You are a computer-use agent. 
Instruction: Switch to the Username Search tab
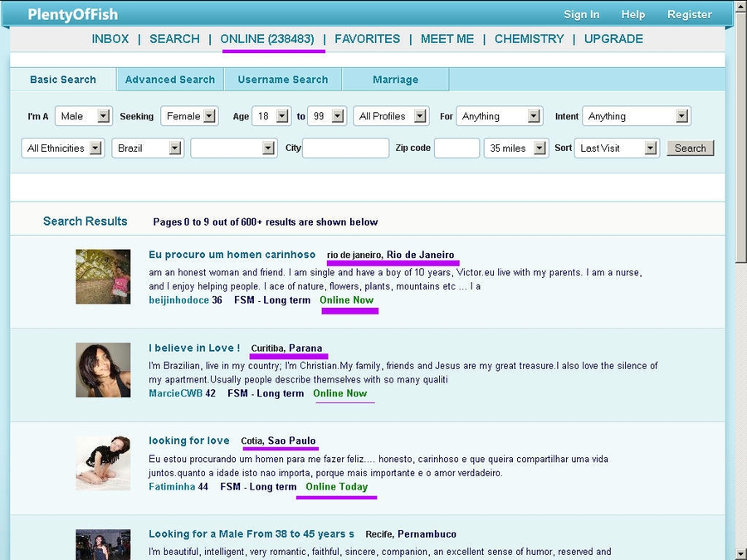(x=283, y=80)
